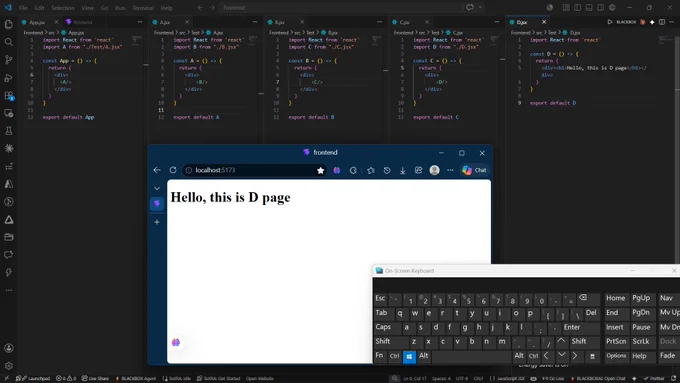Viewport: 680px width, 383px height.
Task: Click Live Share in status bar
Action: 95,378
